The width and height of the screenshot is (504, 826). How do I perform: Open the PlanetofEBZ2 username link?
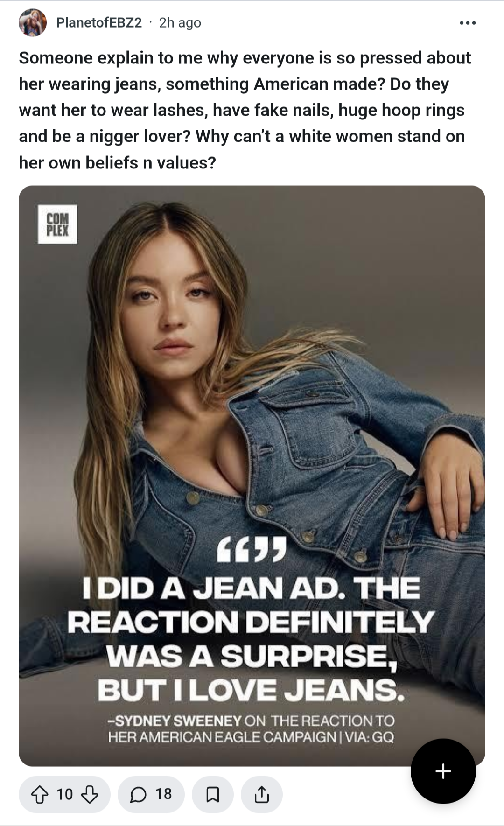[99, 22]
